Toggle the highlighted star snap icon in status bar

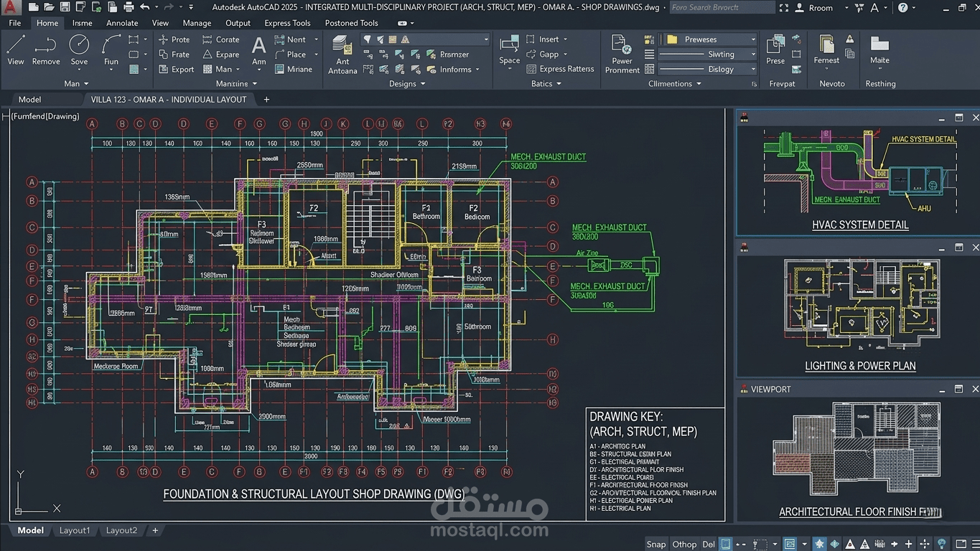pos(819,544)
